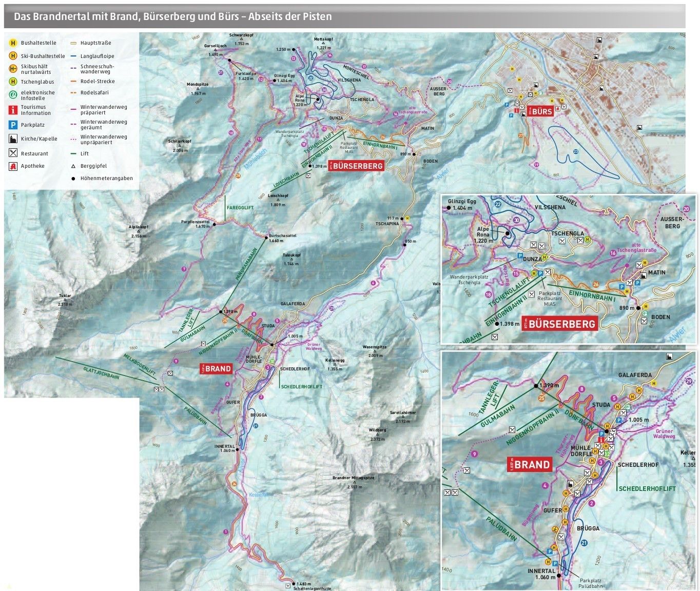Click the Mondspitze peak label
The image size is (700, 591).
click(x=198, y=85)
